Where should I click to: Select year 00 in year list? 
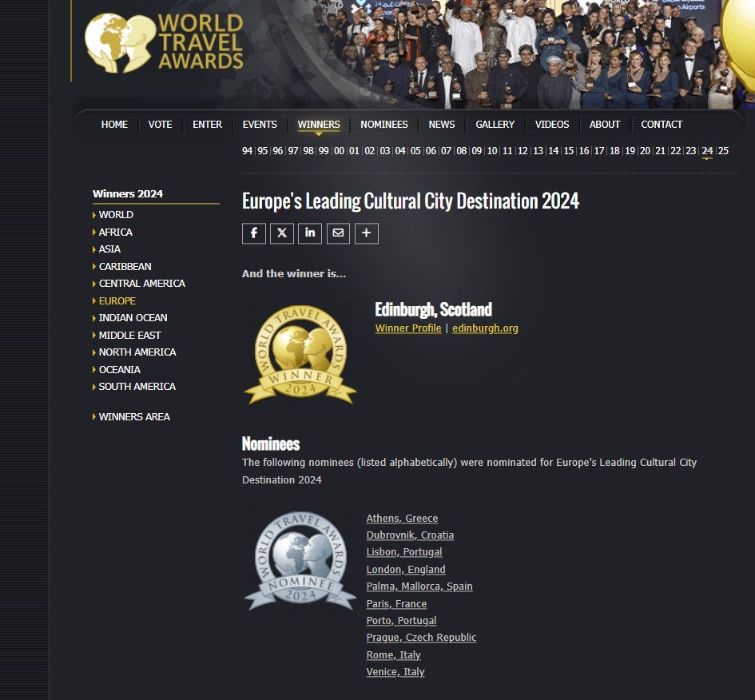pyautogui.click(x=339, y=151)
